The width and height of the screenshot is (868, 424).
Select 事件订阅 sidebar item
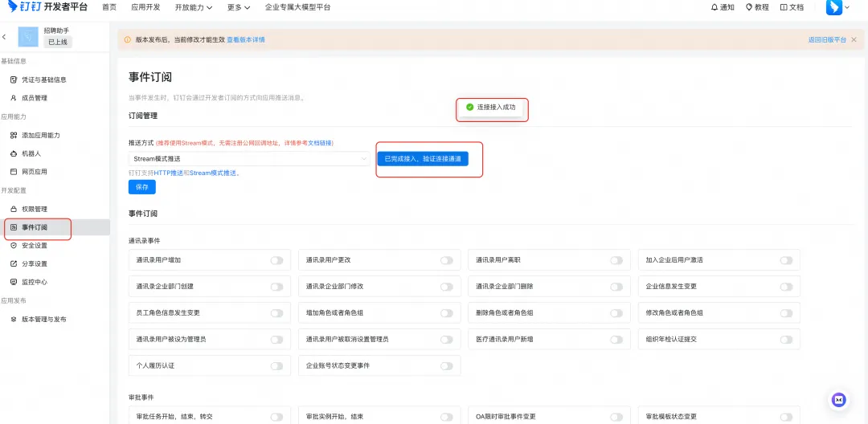pyautogui.click(x=55, y=227)
